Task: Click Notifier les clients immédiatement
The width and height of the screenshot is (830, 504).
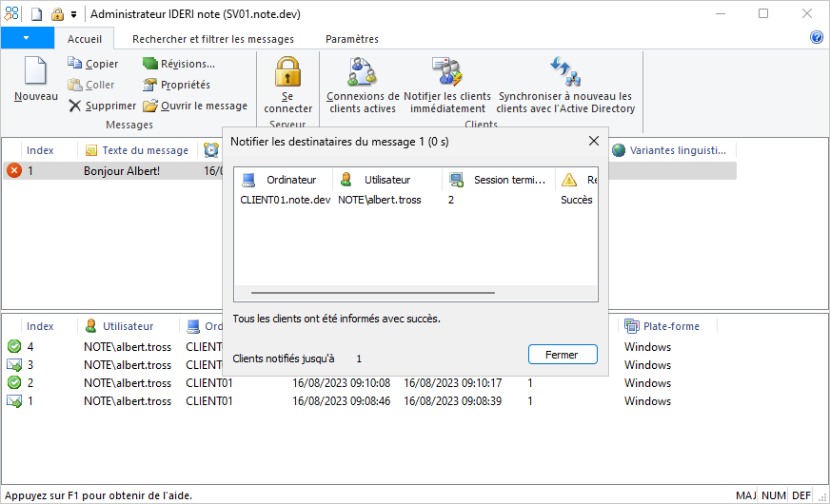Action: [x=447, y=85]
